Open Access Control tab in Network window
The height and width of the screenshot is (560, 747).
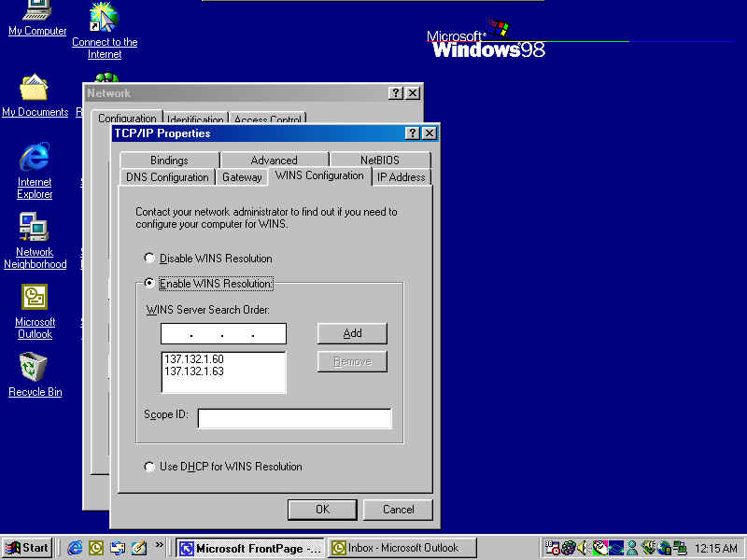point(267,119)
